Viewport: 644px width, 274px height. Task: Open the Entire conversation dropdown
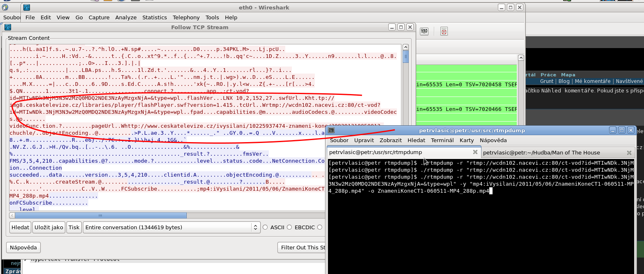172,227
